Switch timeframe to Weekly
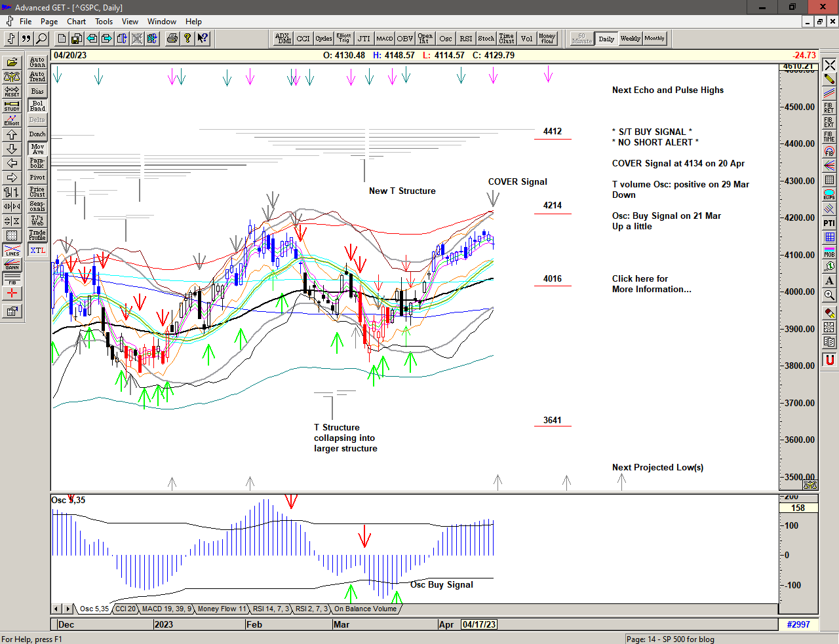 point(630,39)
